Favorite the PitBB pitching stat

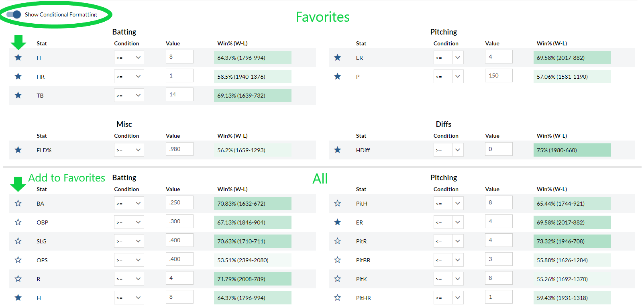(x=337, y=260)
